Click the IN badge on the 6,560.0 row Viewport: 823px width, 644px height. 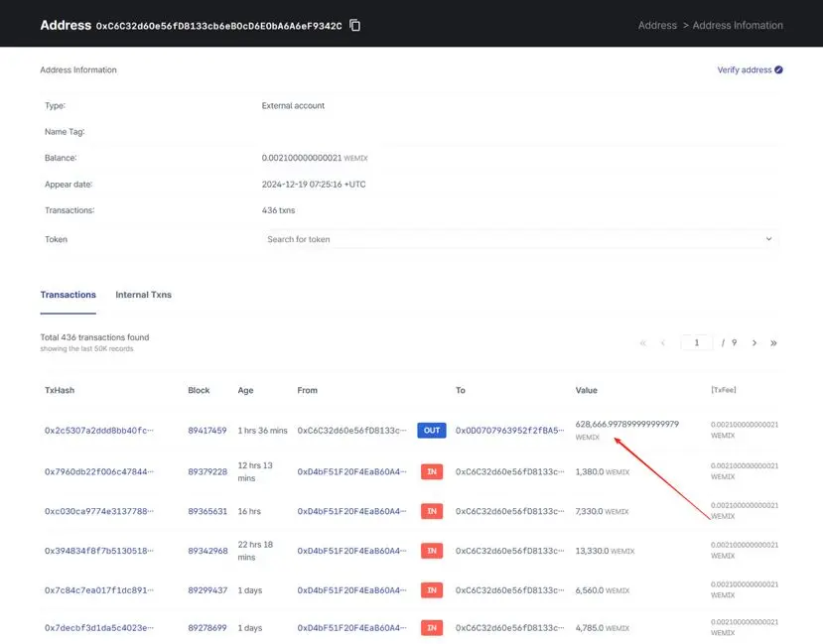point(432,590)
